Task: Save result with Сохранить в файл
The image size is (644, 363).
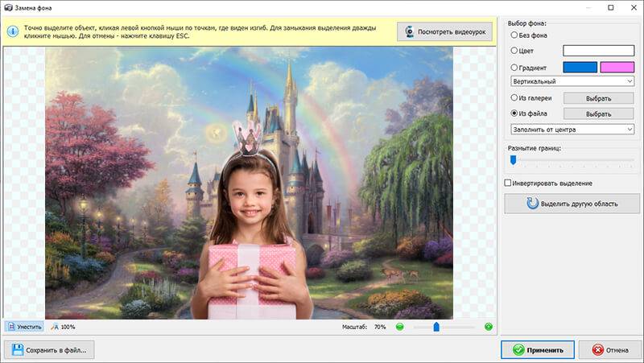Action: point(50,349)
